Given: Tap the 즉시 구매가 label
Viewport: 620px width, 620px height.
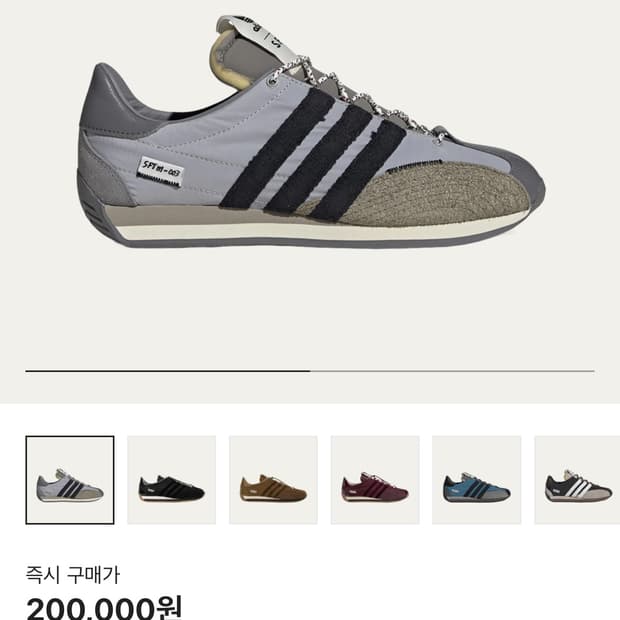Looking at the screenshot, I should (x=72, y=575).
